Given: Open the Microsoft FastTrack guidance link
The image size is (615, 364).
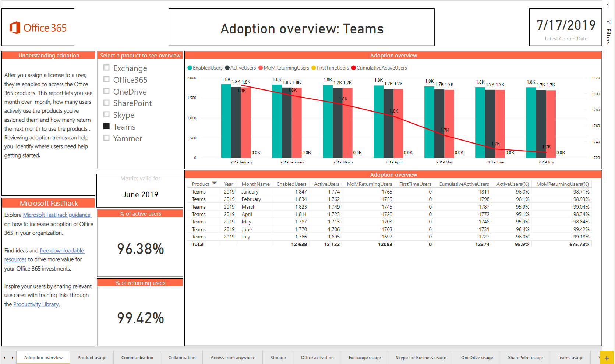Looking at the screenshot, I should pyautogui.click(x=57, y=215).
